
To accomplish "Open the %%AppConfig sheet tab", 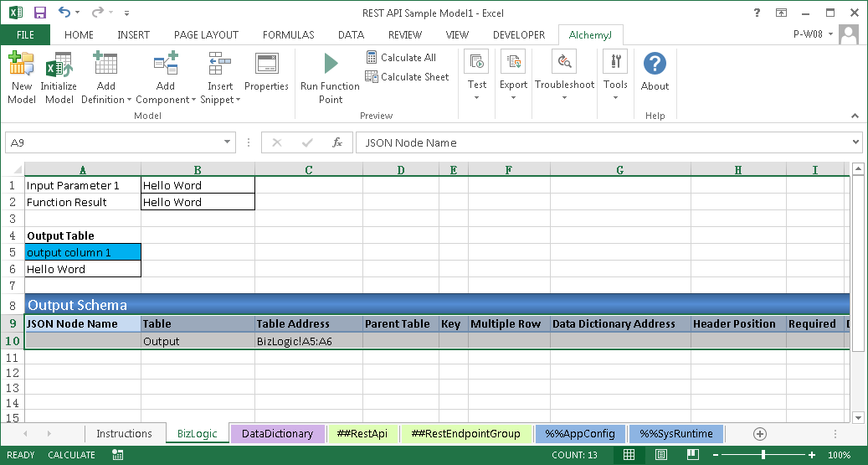I will [x=580, y=433].
